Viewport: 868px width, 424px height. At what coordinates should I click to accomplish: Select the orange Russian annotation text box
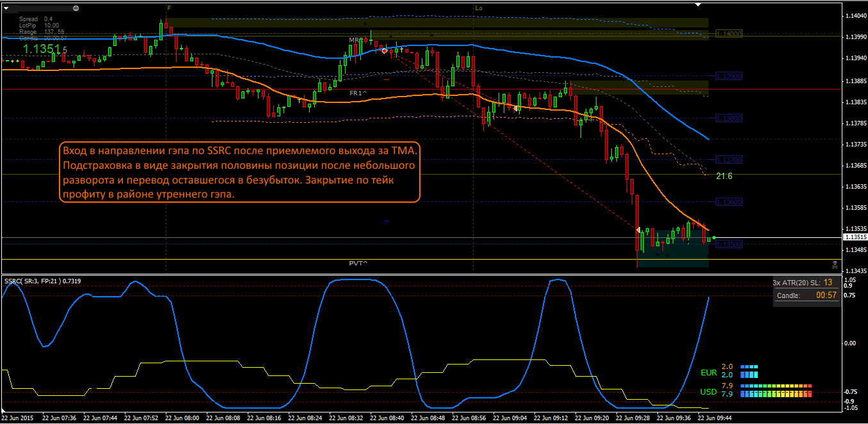(x=239, y=172)
